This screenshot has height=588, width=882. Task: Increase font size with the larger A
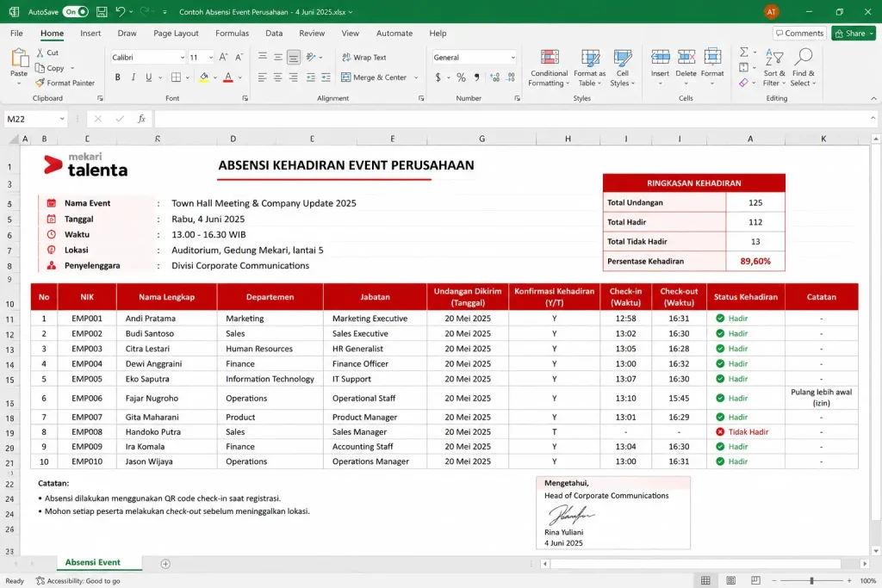[223, 58]
